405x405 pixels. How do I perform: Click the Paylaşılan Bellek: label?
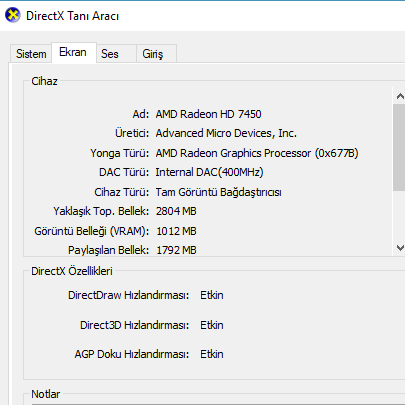pos(108,250)
